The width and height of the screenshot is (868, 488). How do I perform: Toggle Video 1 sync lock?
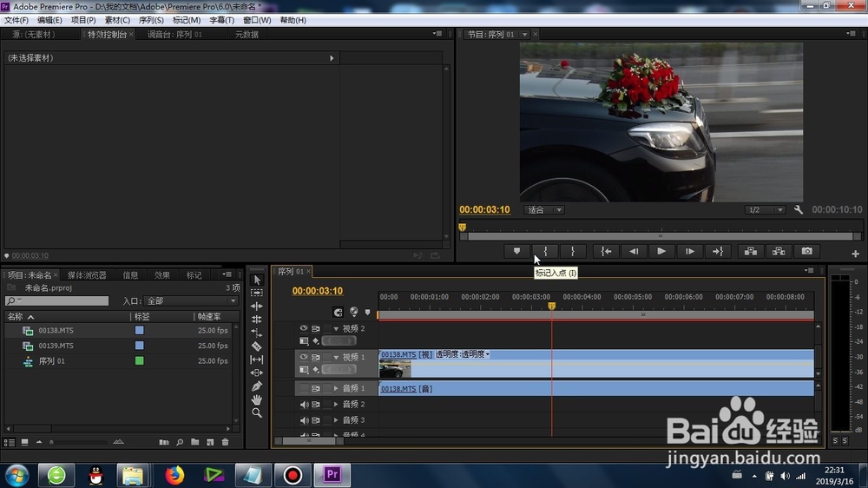point(316,357)
